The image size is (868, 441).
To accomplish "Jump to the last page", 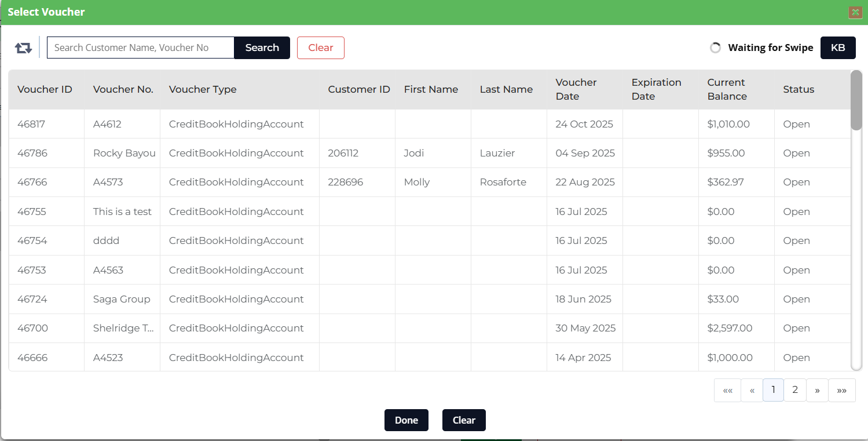I will [841, 391].
